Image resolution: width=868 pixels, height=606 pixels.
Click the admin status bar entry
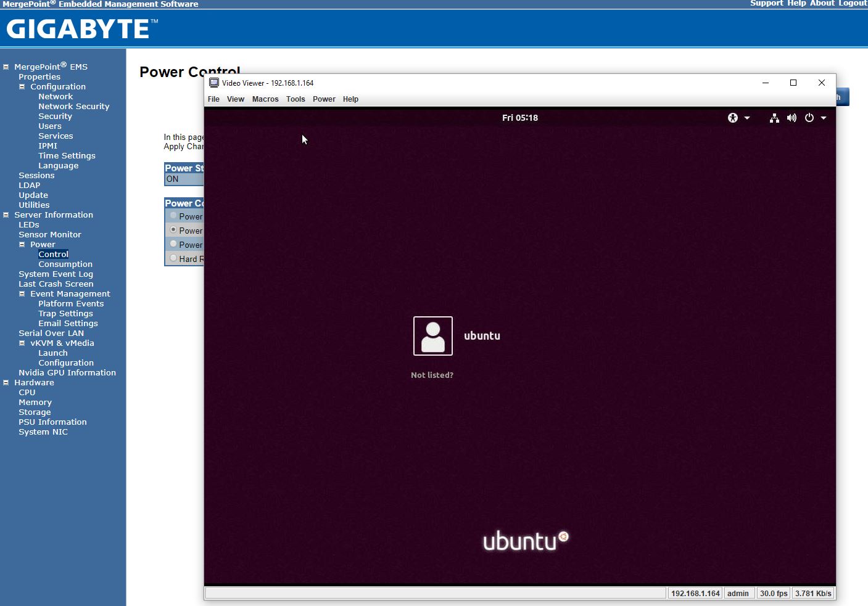(x=738, y=594)
